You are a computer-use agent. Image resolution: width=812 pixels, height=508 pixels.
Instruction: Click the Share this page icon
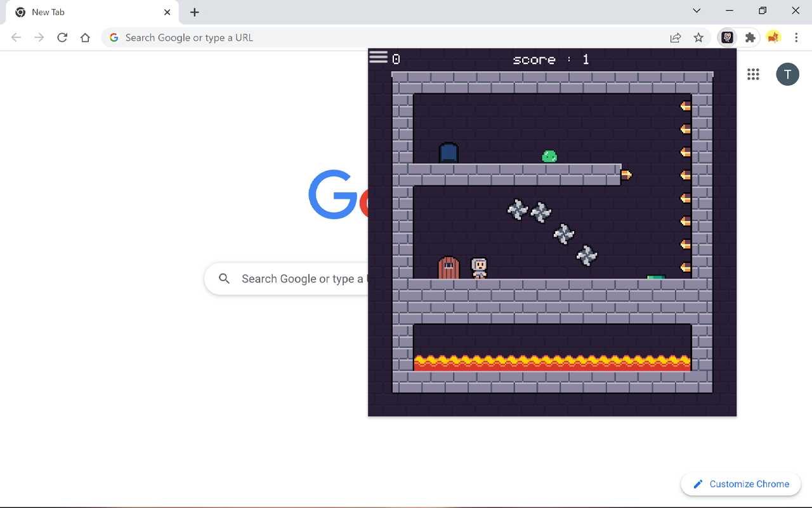click(676, 37)
